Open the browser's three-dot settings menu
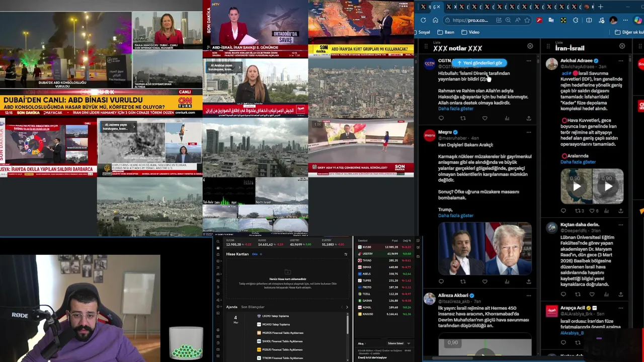This screenshot has width=644, height=362. point(625,20)
